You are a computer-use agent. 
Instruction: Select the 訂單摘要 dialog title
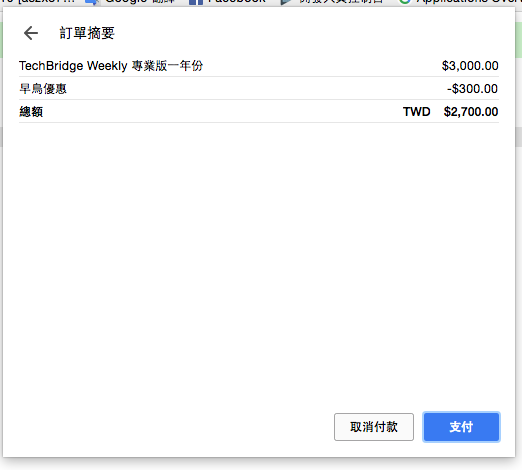[x=87, y=33]
